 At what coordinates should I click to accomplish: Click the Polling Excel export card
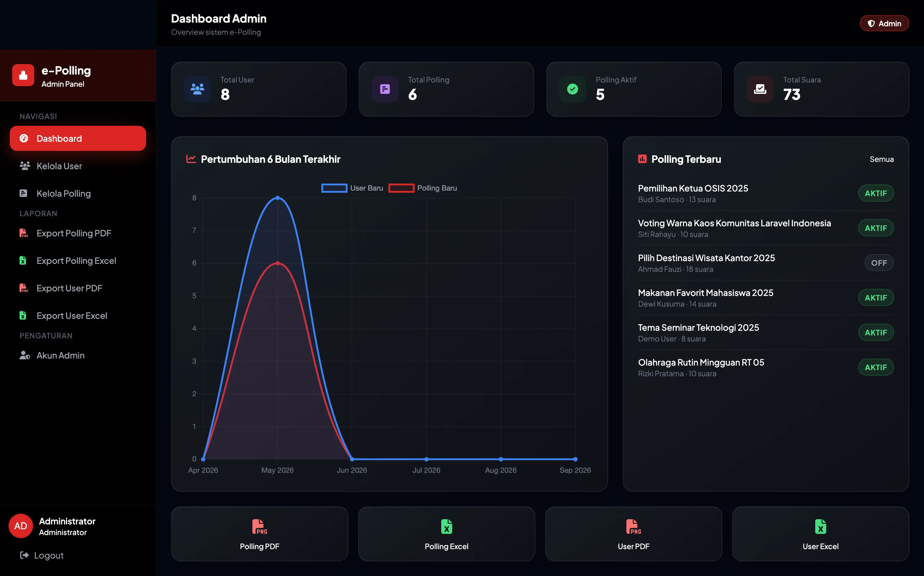(446, 534)
